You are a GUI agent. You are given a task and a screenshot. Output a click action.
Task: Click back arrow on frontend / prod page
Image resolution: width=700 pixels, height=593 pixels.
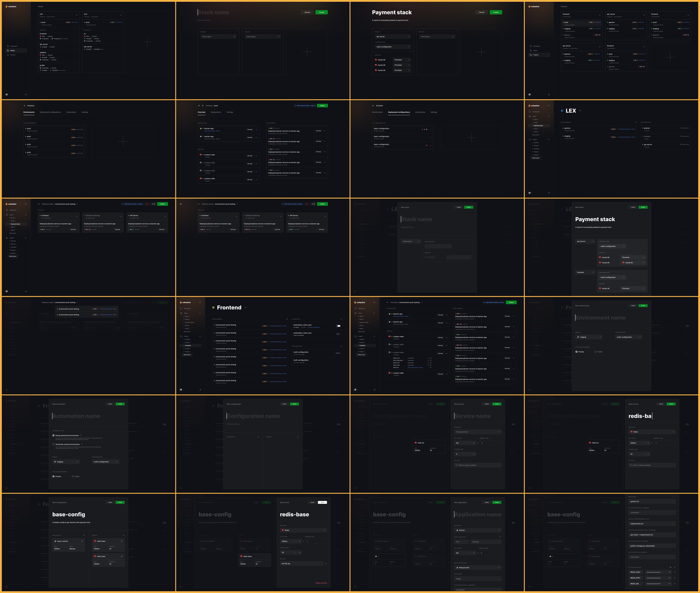[203, 105]
